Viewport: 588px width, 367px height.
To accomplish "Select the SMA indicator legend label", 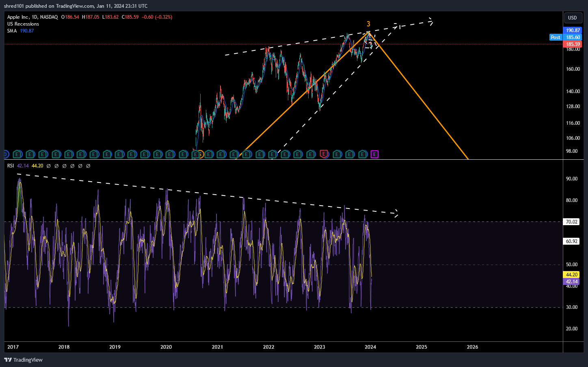I will click(12, 31).
